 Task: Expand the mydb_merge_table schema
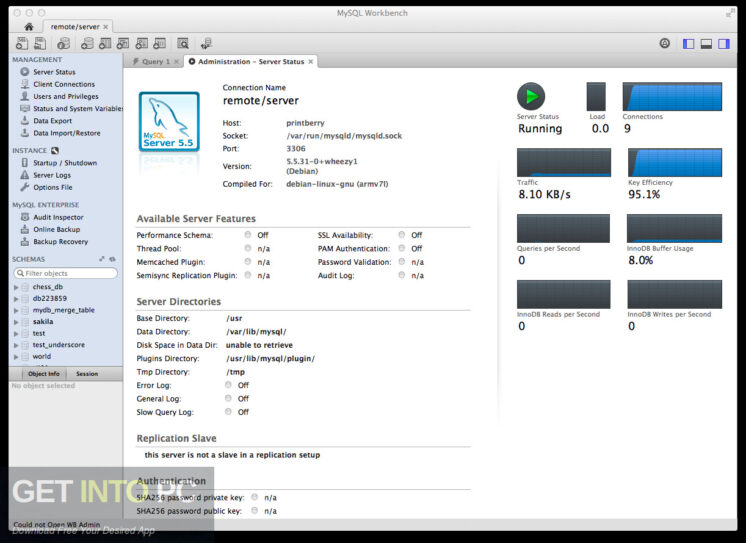pyautogui.click(x=16, y=310)
